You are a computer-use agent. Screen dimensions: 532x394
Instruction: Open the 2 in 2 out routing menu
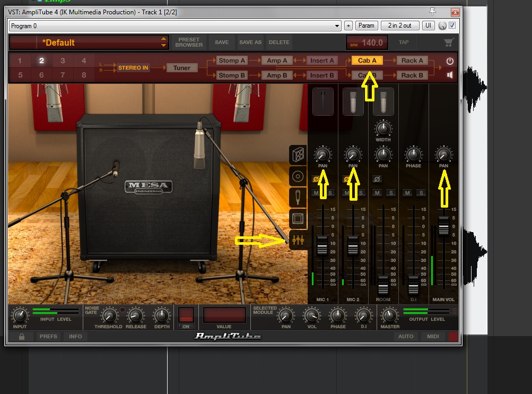(x=399, y=25)
